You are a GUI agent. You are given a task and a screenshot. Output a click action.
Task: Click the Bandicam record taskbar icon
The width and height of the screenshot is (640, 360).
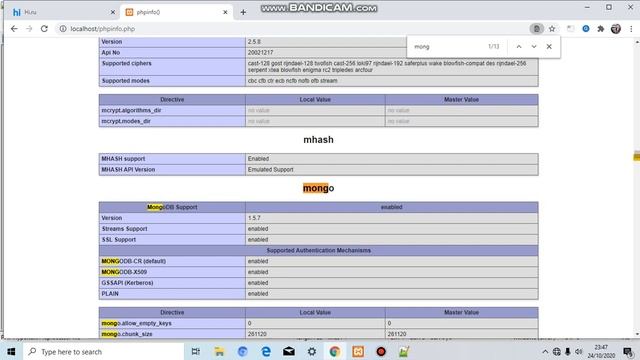381,351
